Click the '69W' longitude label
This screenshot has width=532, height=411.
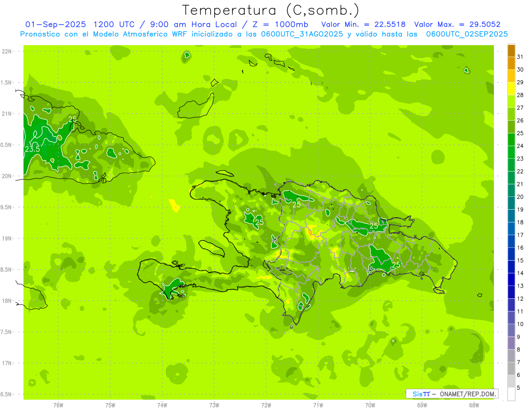coord(422,405)
